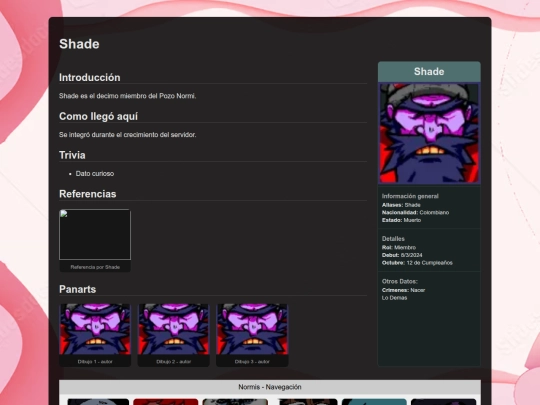Open the Dibujo 3 fan art thumbnail
Viewport: 540px width, 405px height.
(252, 329)
